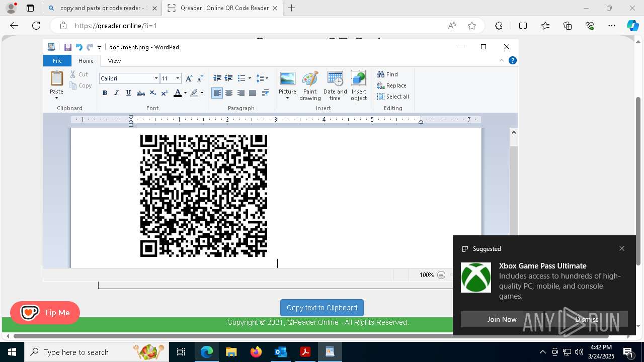
Task: Open Customize Quick Access Toolbar dropdown
Action: [99, 48]
